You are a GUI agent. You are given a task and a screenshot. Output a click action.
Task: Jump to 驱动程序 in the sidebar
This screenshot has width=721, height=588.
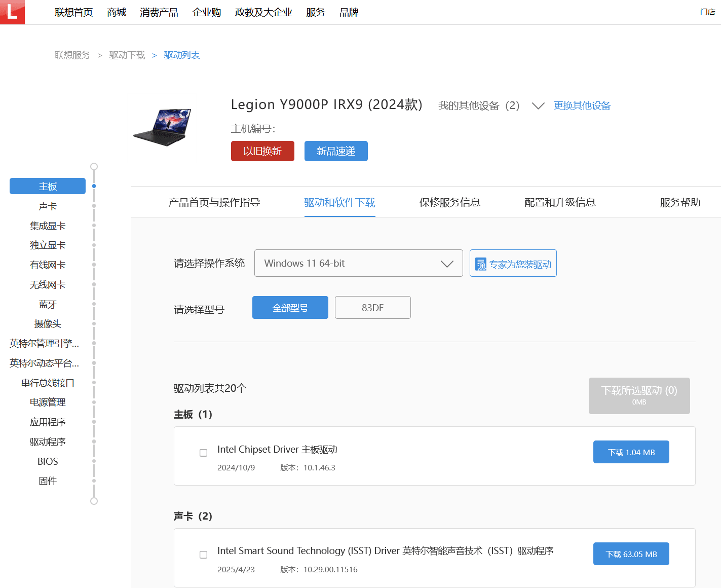[48, 442]
